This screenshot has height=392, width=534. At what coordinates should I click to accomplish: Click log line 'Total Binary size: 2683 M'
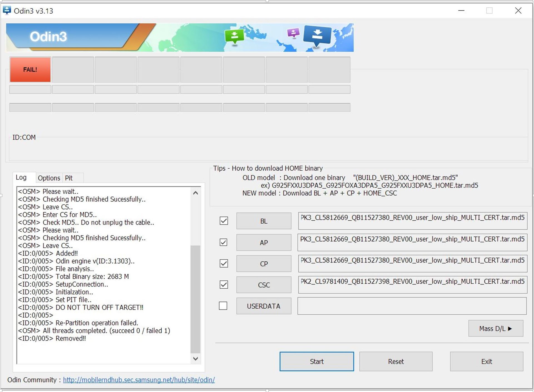tap(73, 276)
